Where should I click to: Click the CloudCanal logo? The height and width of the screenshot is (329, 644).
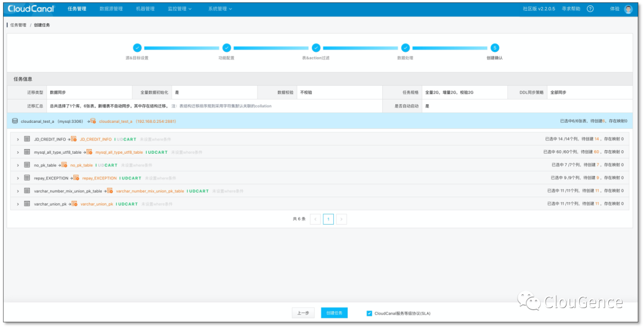tap(31, 8)
